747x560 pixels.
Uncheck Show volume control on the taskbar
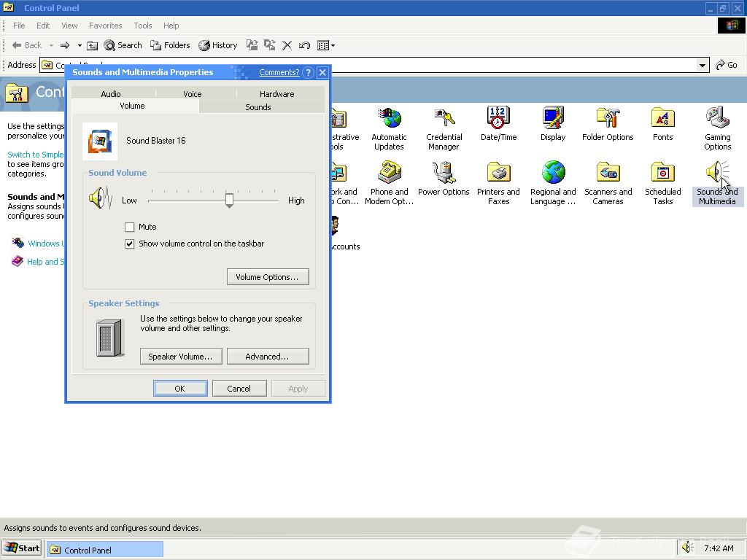click(129, 244)
